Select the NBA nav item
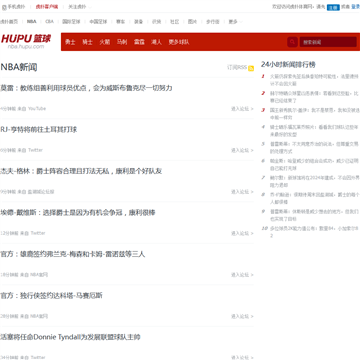This screenshot has width=360, height=360. [x=32, y=22]
